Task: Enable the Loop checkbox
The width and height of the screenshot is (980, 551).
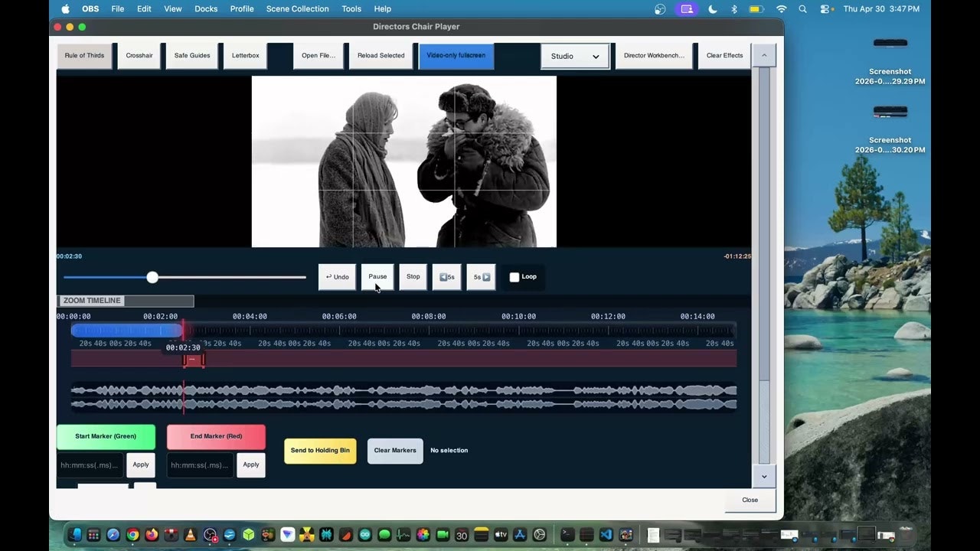Action: [x=514, y=277]
